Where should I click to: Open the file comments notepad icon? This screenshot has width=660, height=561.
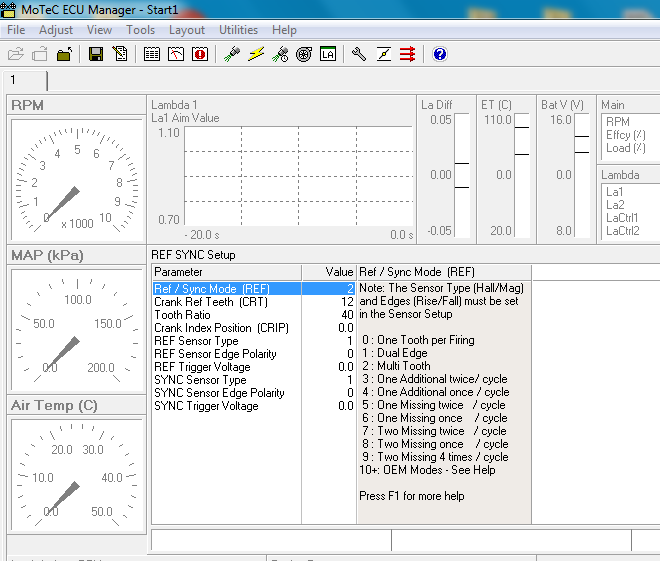(120, 54)
